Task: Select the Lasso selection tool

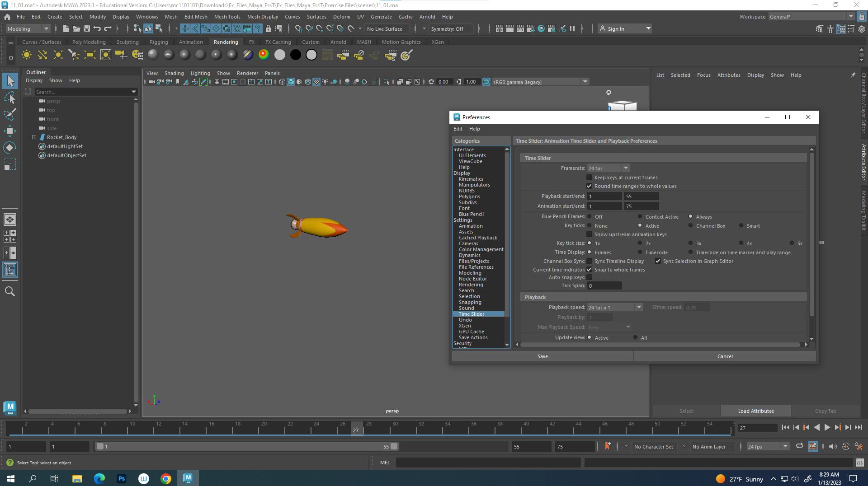Action: click(x=10, y=98)
